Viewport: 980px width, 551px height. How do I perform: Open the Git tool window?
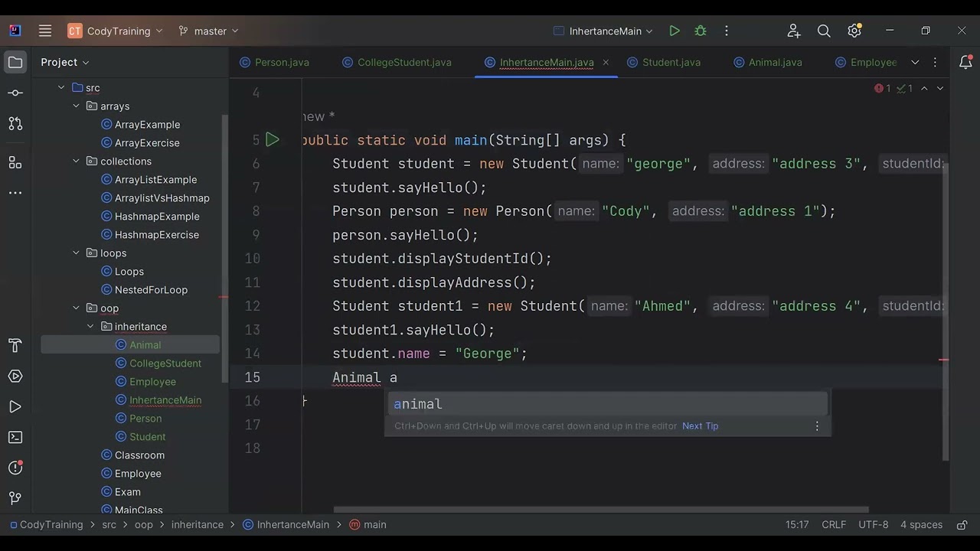click(15, 499)
